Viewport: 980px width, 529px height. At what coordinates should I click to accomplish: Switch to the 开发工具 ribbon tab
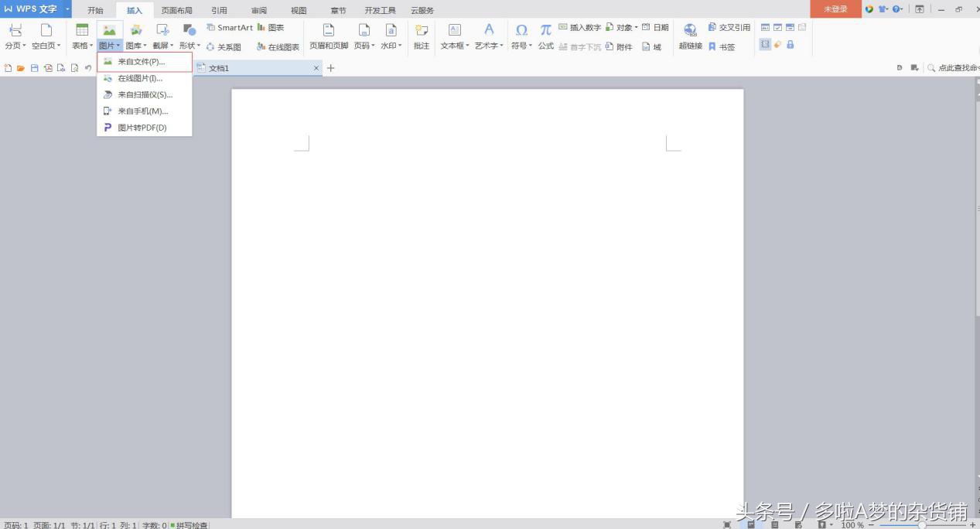[x=381, y=10]
